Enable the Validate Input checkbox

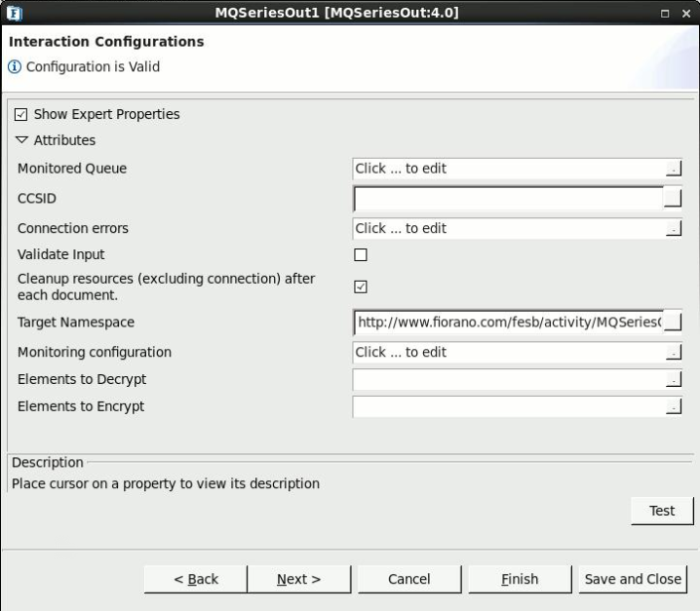(x=361, y=255)
